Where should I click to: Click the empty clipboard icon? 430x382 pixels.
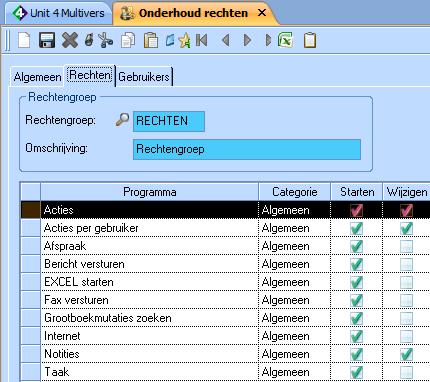pos(310,40)
